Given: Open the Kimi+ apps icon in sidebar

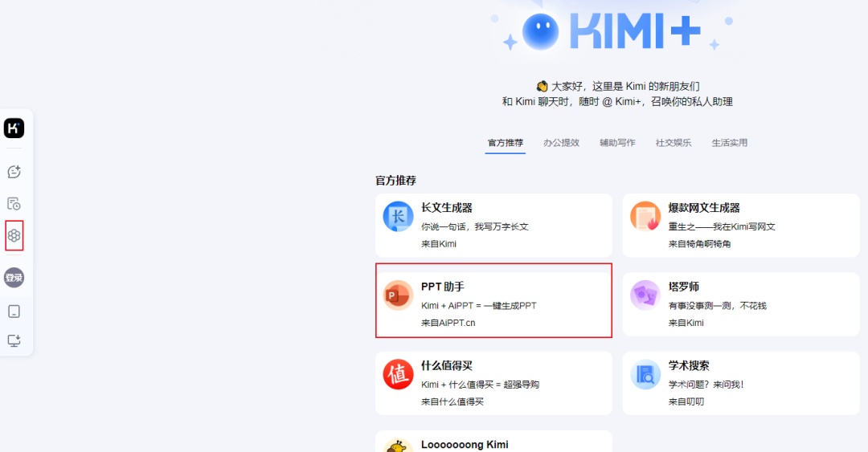Looking at the screenshot, I should (14, 236).
